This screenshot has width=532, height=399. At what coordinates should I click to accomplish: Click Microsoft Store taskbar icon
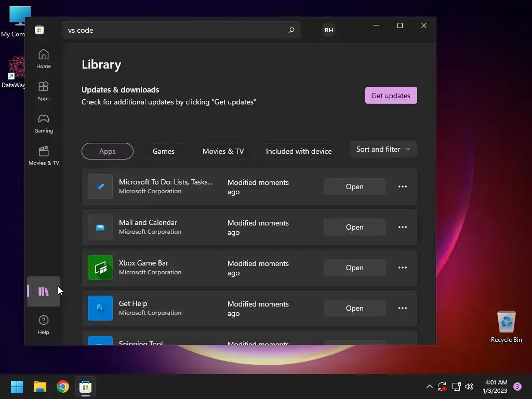86,387
